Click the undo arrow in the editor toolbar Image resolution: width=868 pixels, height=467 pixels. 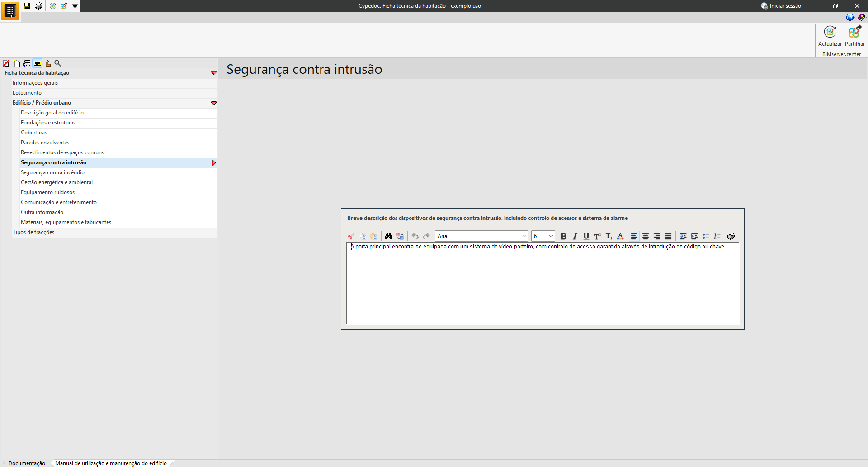(415, 236)
